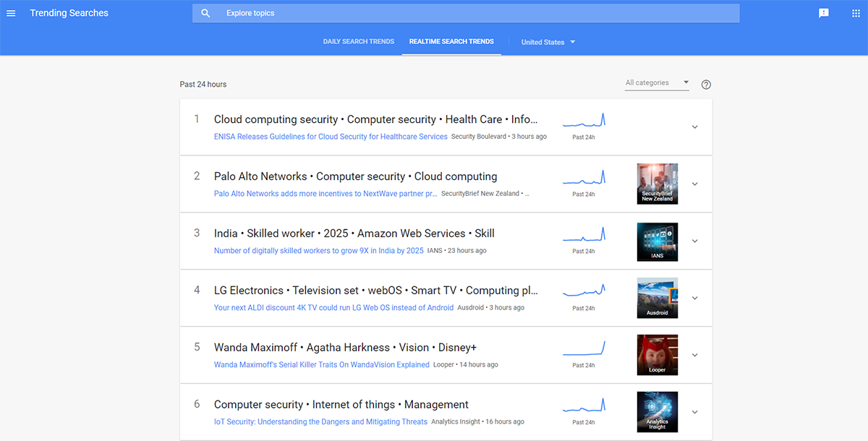
Task: Click the trend graph for LG Electronics
Action: [584, 291]
